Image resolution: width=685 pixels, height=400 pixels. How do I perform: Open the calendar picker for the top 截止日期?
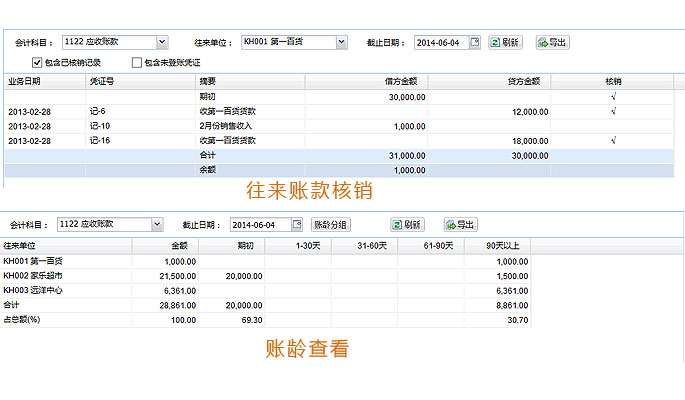pos(475,43)
